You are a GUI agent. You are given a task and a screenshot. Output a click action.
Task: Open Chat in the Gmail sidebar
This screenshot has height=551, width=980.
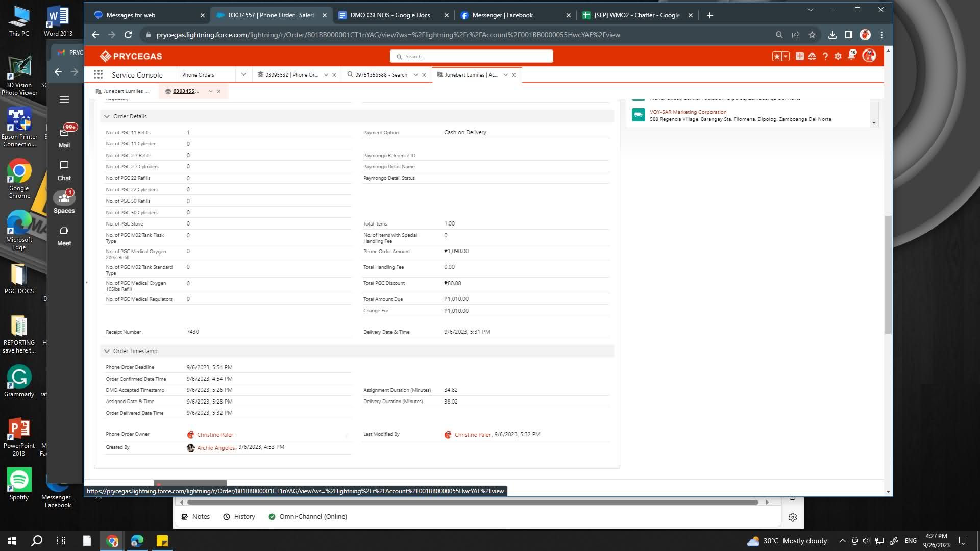click(x=64, y=170)
